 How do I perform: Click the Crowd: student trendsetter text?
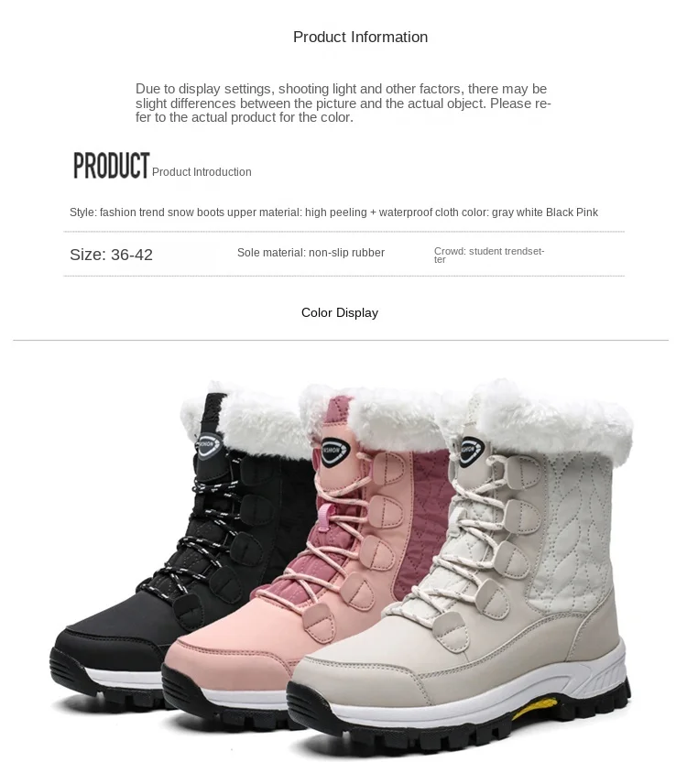pyautogui.click(x=489, y=255)
